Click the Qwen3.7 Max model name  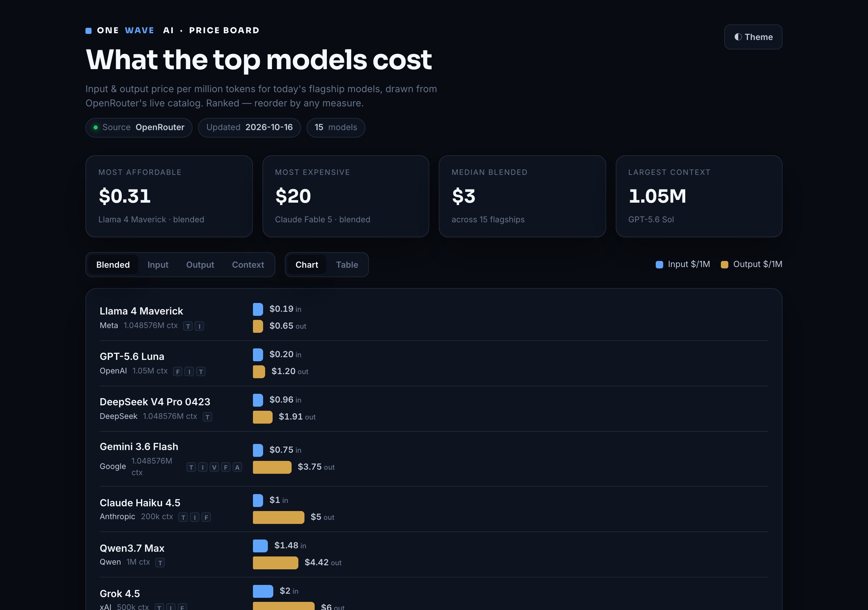[132, 548]
